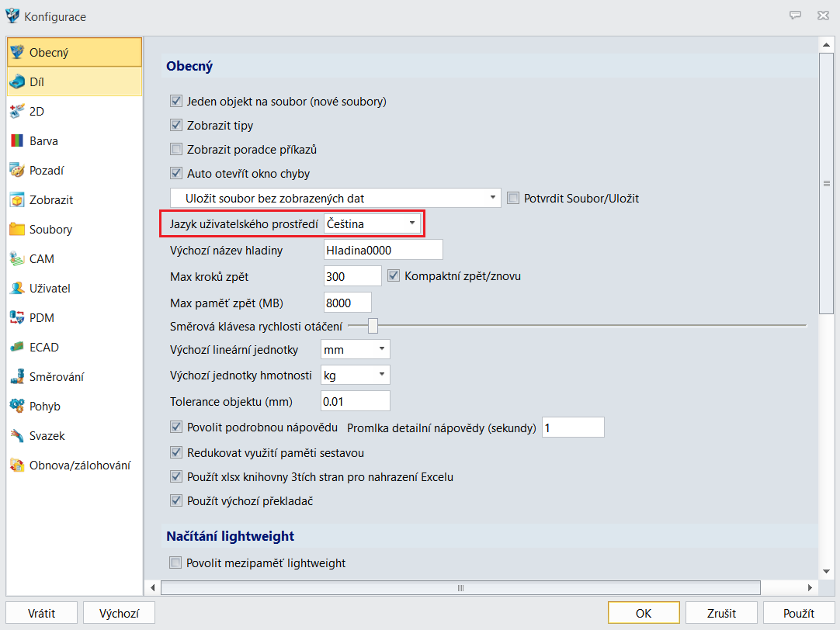
Task: Enable Zobrazit poradce příkazů checkbox
Action: click(176, 150)
